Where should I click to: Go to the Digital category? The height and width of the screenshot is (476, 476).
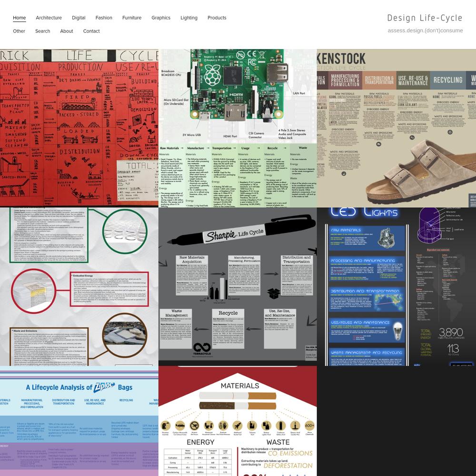pos(79,18)
